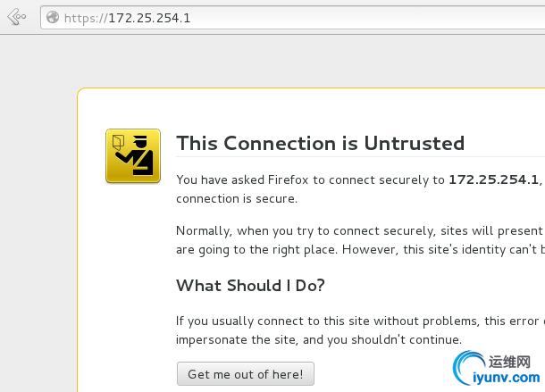Click the "Normally, when you try" paragraph line
545x392 pixels.
pyautogui.click(x=359, y=231)
